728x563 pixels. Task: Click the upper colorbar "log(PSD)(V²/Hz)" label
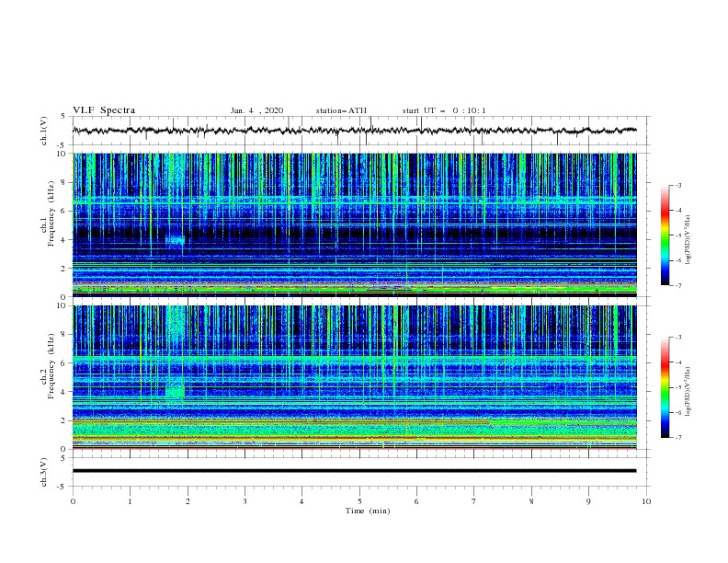click(x=688, y=240)
